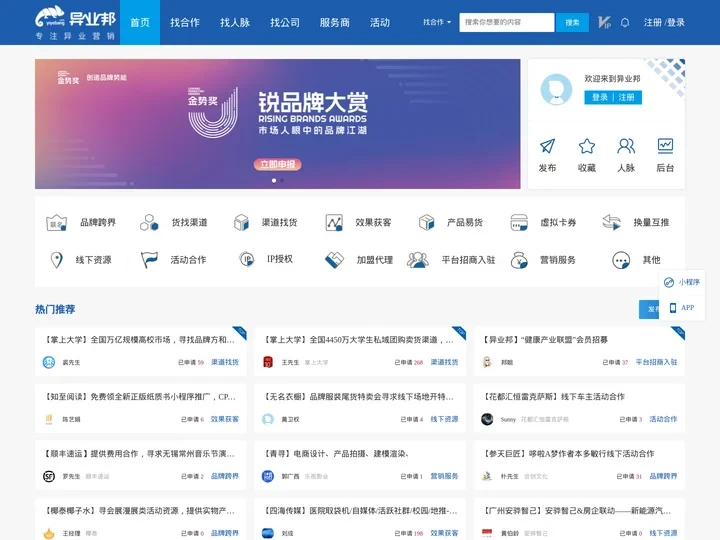
Task: Open 【掌上大学】全国万亿规模高校市场 listing
Action: click(x=140, y=340)
